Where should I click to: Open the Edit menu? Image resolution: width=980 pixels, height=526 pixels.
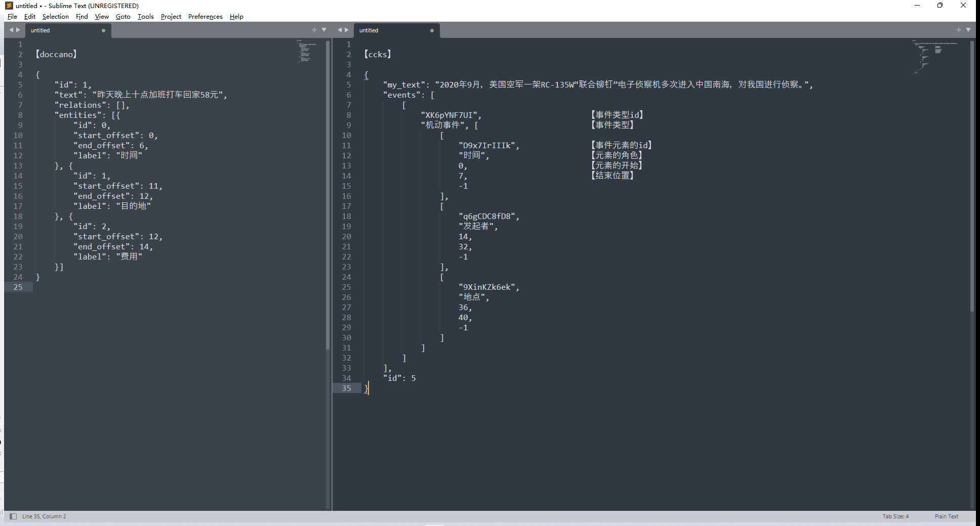(x=30, y=17)
